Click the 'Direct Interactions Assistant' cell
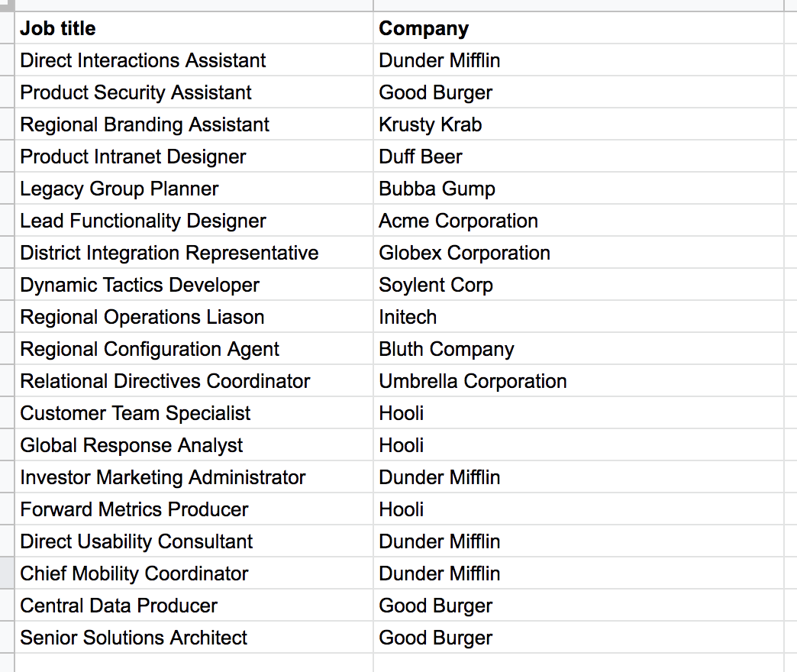Image resolution: width=797 pixels, height=672 pixels. pyautogui.click(x=194, y=60)
